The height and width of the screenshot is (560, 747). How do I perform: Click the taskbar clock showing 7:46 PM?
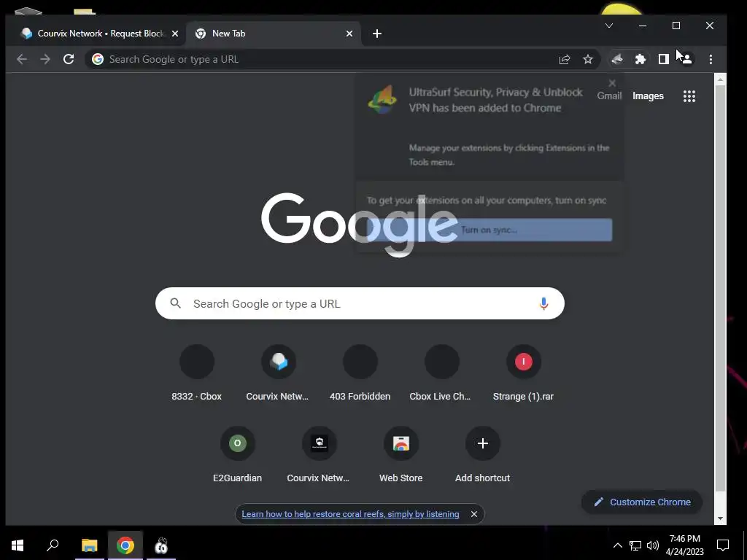tap(684, 545)
